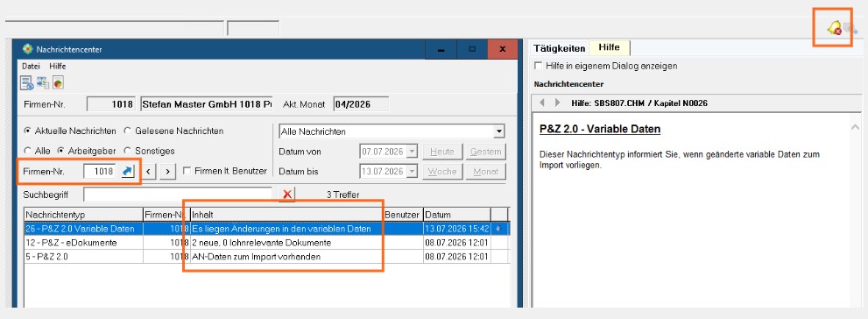Click help heading P&Z 2.0 - Variable Daten
Image resolution: width=868 pixels, height=319 pixels.
(x=600, y=130)
